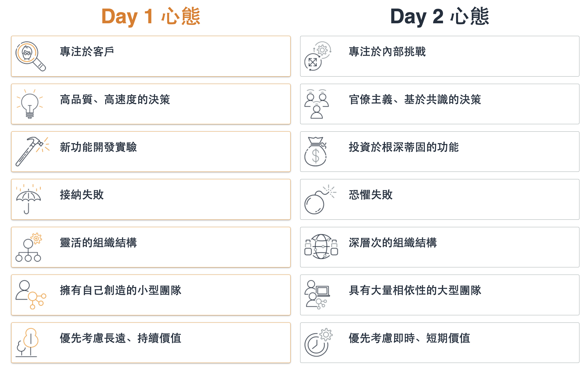Viewport: 588px width, 372px height.
Task: Click the org chart with gear icon
Action: click(29, 247)
